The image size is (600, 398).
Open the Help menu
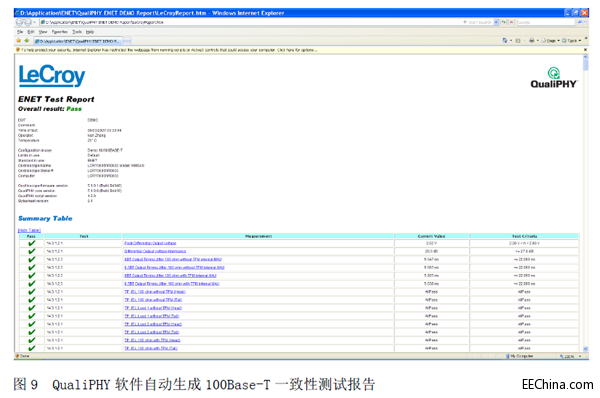coord(90,32)
